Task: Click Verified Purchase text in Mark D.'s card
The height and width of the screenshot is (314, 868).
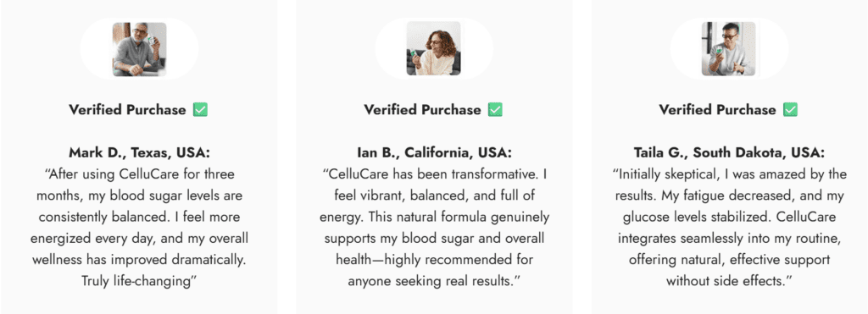Action: [x=127, y=110]
